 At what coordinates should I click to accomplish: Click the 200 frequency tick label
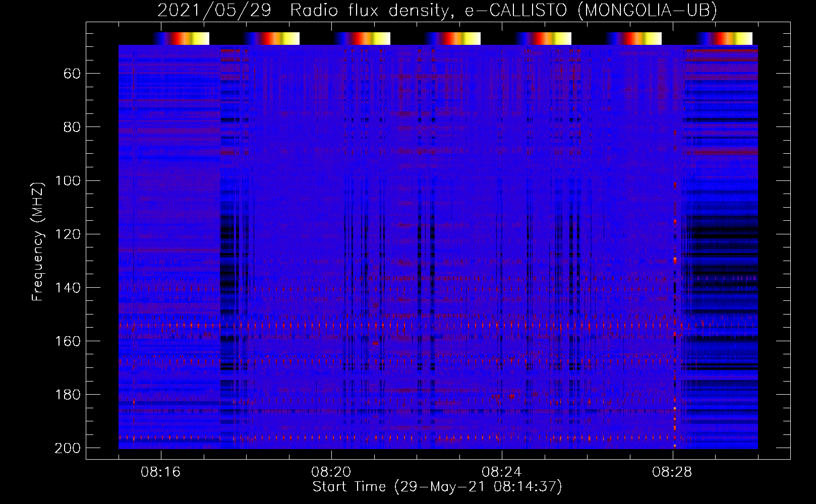point(68,448)
